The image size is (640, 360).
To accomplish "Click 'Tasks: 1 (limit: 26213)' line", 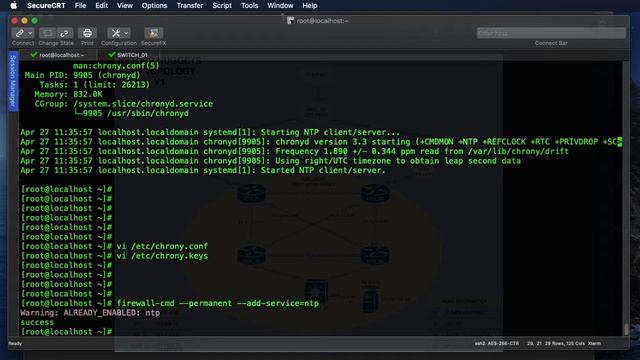I will coord(95,85).
